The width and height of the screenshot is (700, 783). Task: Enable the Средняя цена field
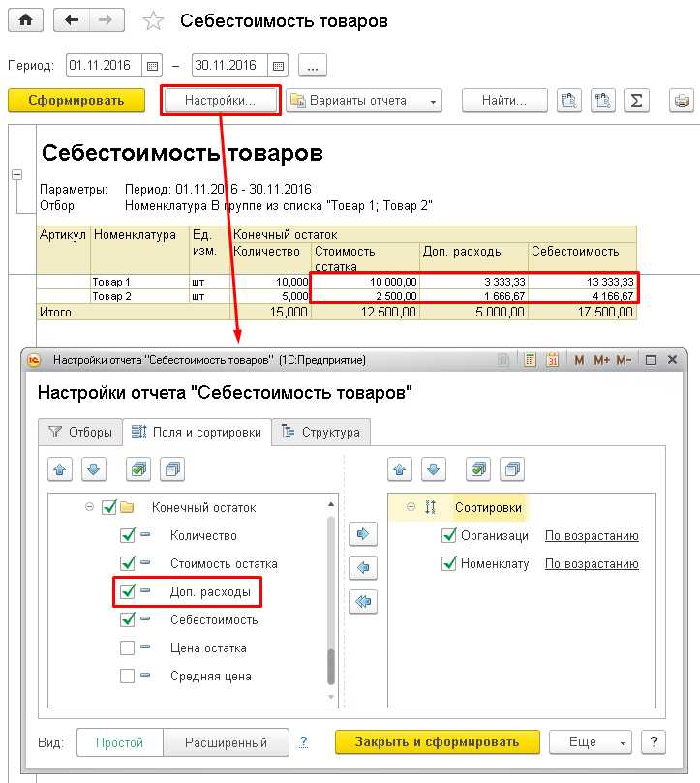[128, 676]
